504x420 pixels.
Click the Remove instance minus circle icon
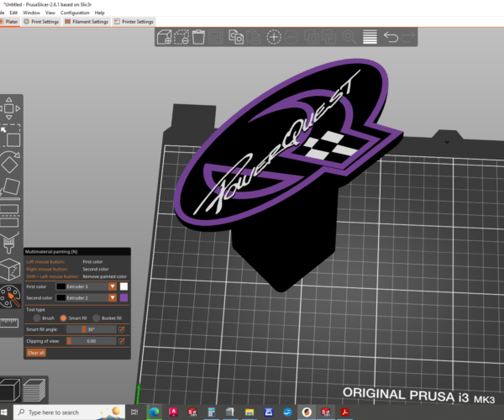[x=291, y=37]
